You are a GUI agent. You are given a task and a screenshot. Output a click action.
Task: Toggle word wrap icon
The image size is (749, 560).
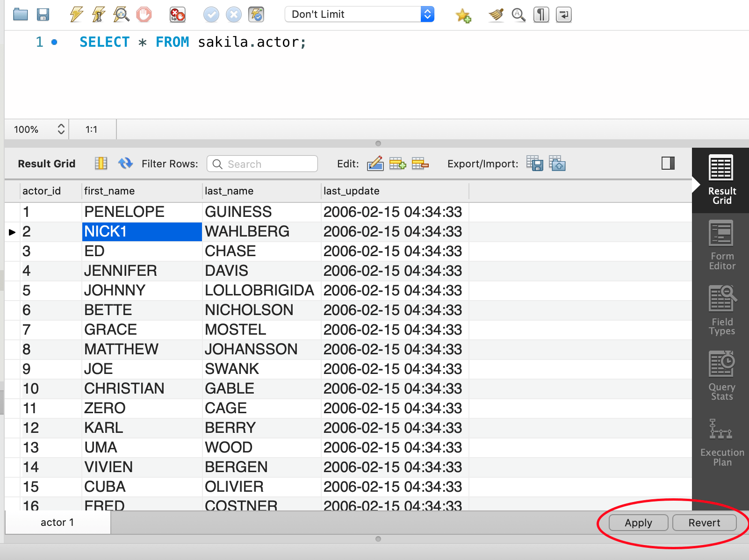pos(564,15)
